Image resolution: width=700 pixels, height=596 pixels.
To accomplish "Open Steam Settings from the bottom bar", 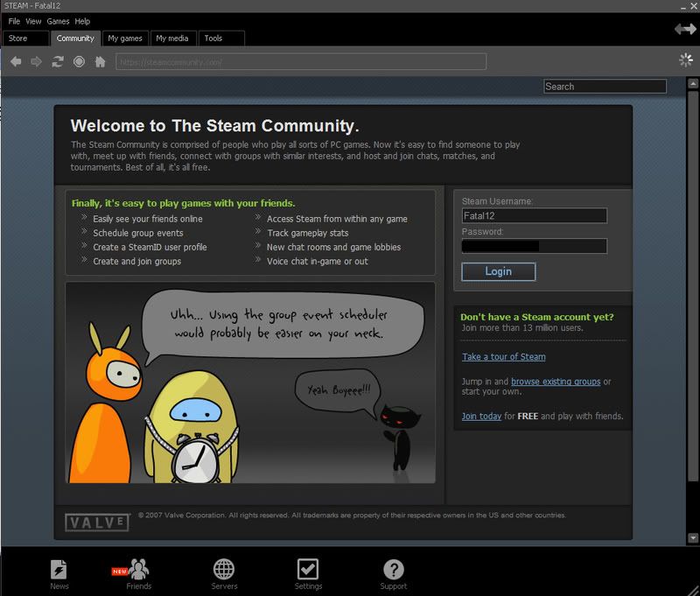I will (x=308, y=568).
